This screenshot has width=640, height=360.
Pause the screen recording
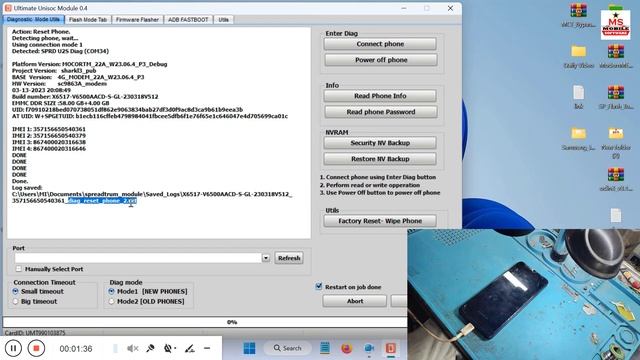[x=13, y=348]
